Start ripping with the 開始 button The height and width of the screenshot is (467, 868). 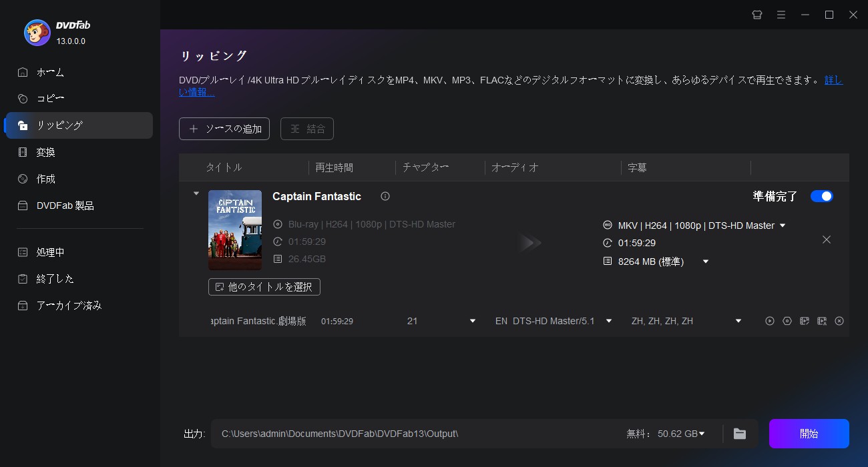(x=809, y=434)
